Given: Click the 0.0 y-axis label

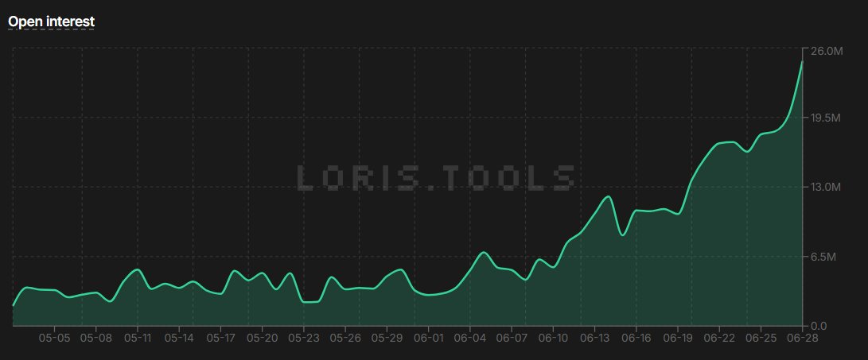Looking at the screenshot, I should click(818, 327).
